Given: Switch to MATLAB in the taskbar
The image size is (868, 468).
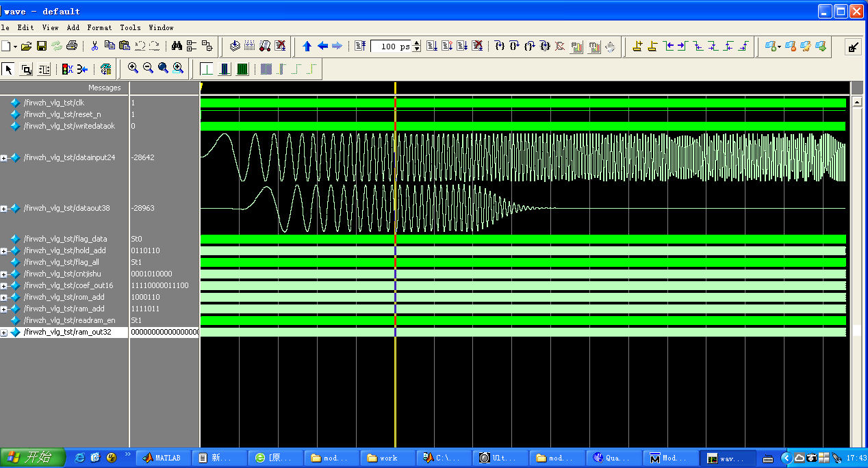Looking at the screenshot, I should click(x=163, y=458).
